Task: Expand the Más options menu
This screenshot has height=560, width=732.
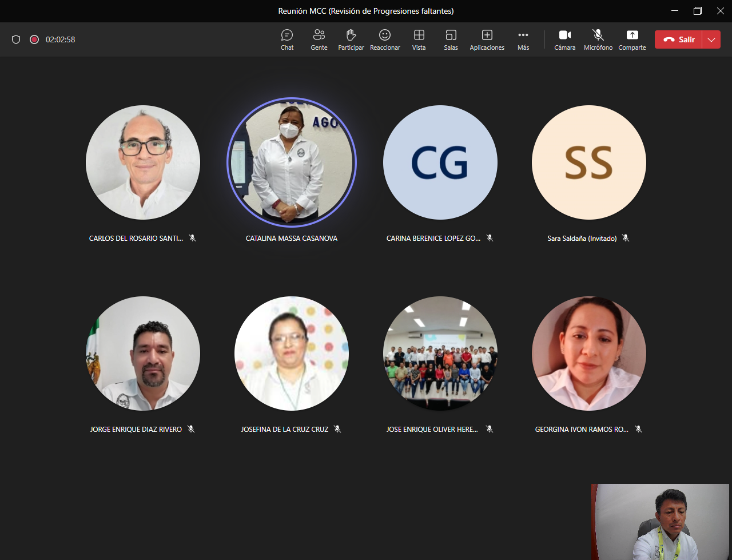Action: (523, 39)
